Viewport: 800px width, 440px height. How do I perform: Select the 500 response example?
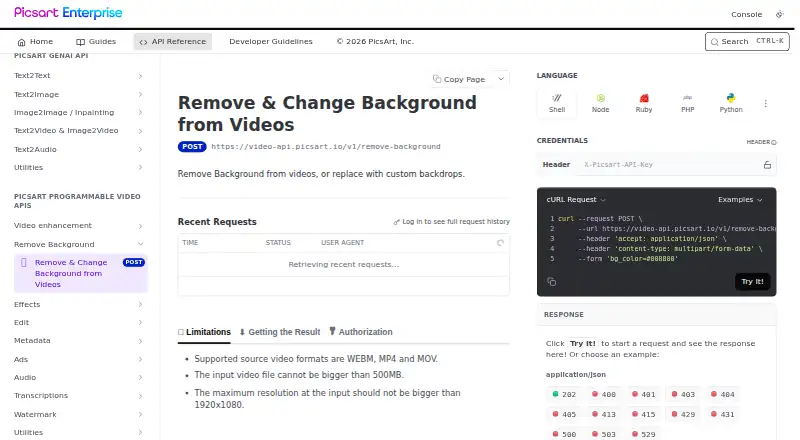[564, 434]
